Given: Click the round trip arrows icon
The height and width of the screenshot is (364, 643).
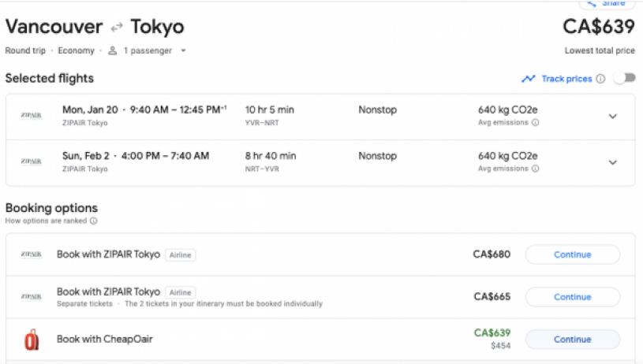Looking at the screenshot, I should point(117,28).
